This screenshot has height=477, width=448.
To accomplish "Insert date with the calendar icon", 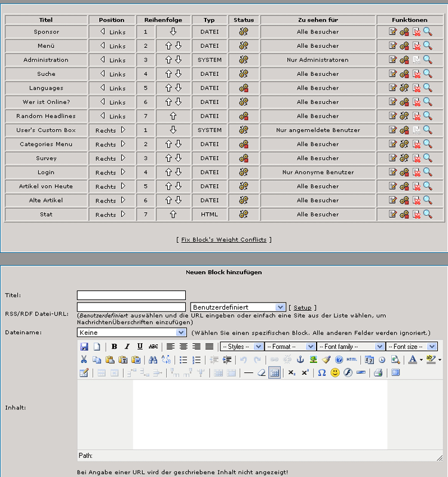I will click(x=369, y=360).
